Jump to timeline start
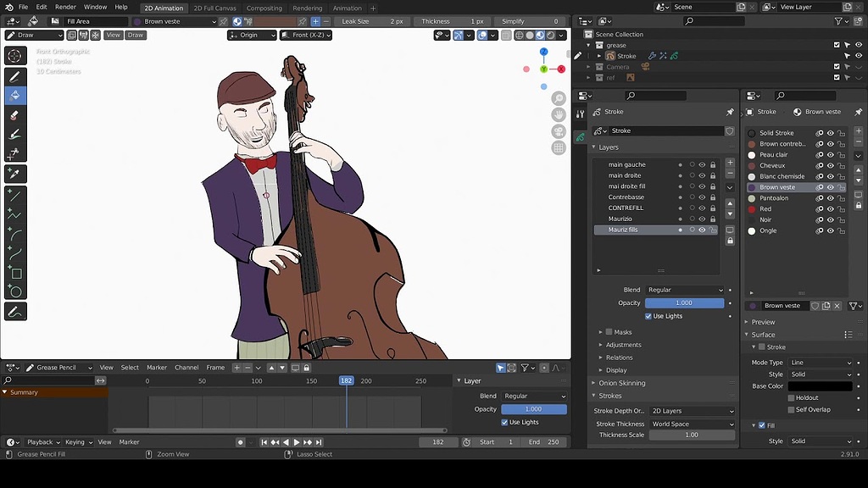 tap(264, 442)
